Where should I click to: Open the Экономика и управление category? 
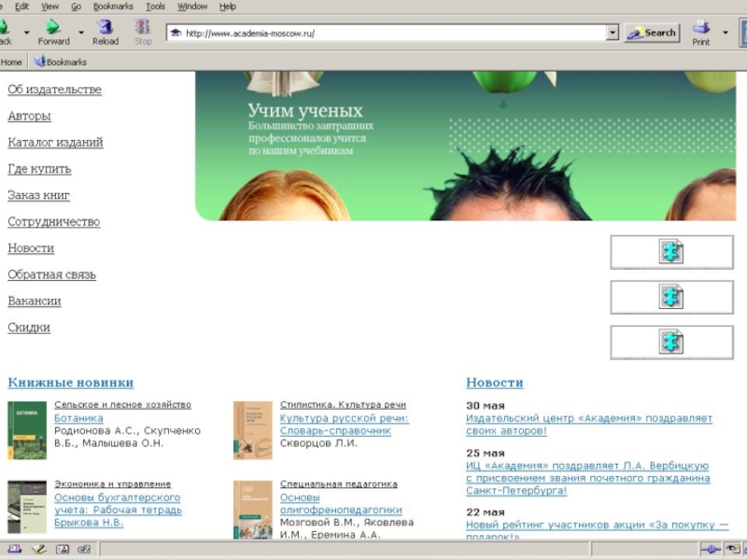112,484
